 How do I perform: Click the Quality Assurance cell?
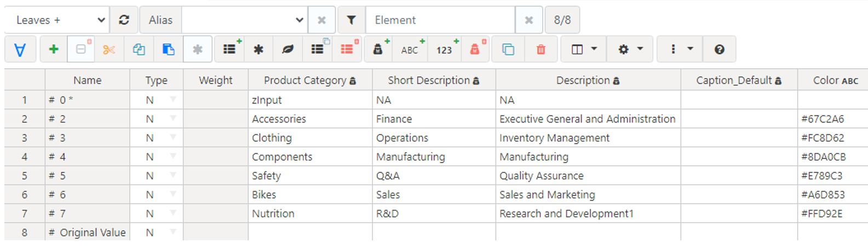coord(588,176)
